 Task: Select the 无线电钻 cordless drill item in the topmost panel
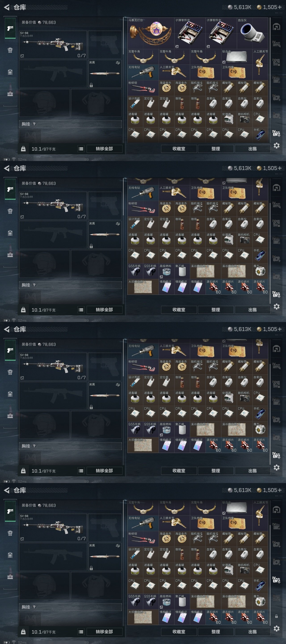pyautogui.click(x=143, y=72)
